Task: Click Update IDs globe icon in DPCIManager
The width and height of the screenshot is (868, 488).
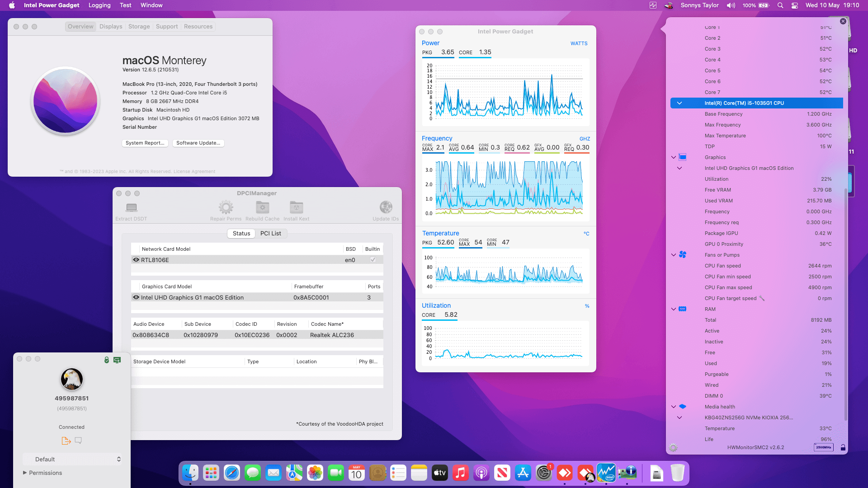Action: pyautogui.click(x=386, y=207)
